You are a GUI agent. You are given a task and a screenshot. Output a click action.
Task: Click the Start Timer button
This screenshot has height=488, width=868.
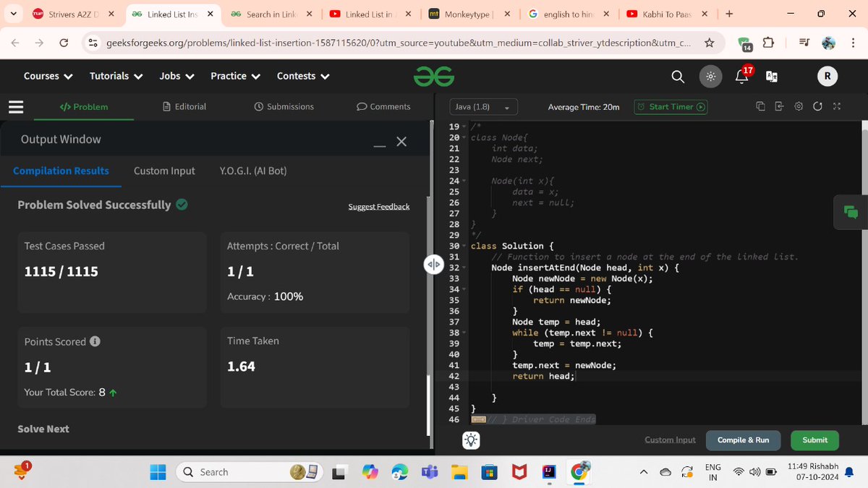[671, 107]
